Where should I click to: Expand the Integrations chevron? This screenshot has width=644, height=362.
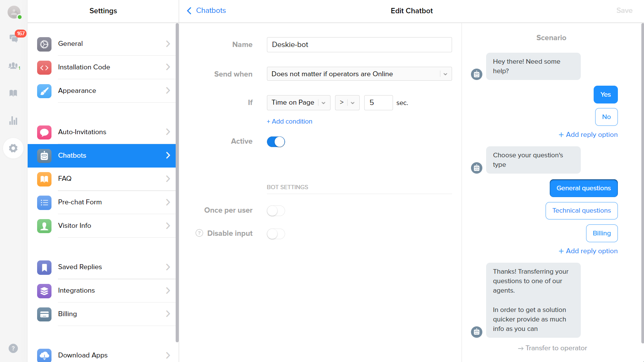168,290
